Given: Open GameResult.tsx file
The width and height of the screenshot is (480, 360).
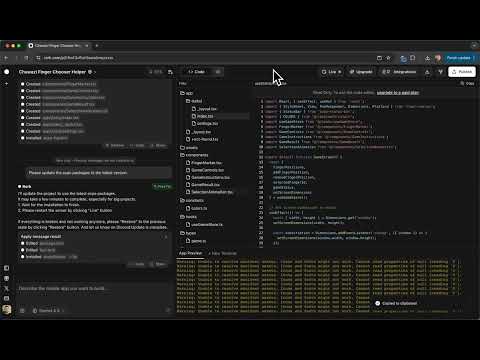Looking at the screenshot, I should [203, 185].
